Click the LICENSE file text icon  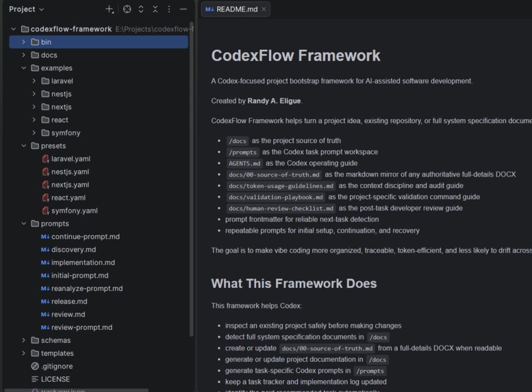point(35,379)
